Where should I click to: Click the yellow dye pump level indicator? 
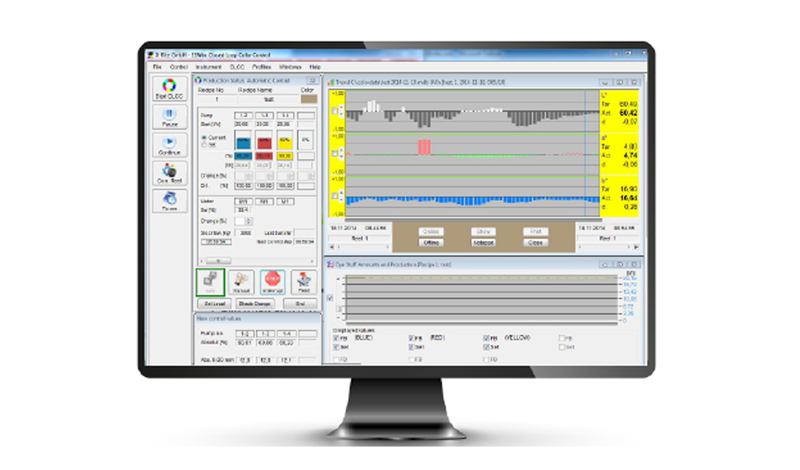pos(285,140)
